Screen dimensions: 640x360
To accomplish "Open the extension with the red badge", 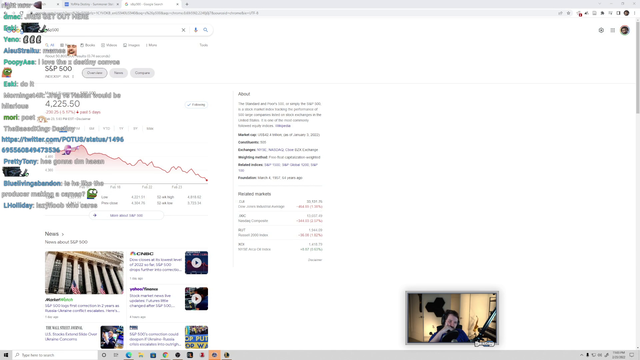I will (579, 13).
